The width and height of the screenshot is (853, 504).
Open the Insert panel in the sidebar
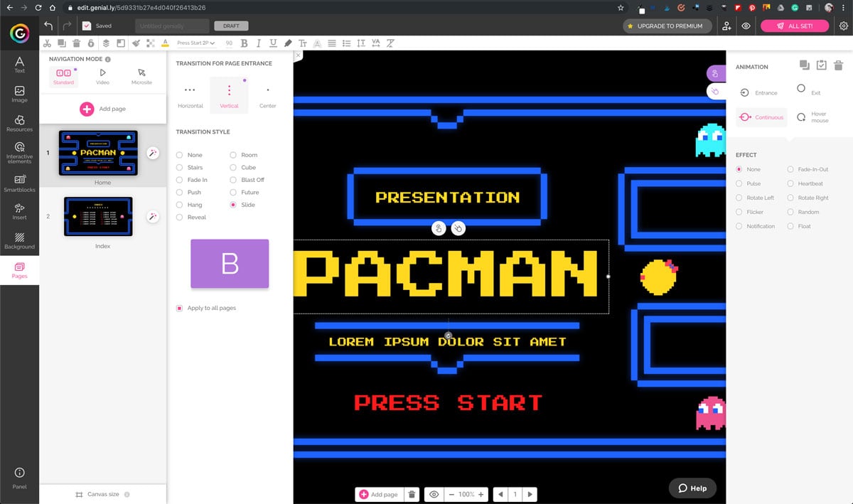(x=19, y=212)
